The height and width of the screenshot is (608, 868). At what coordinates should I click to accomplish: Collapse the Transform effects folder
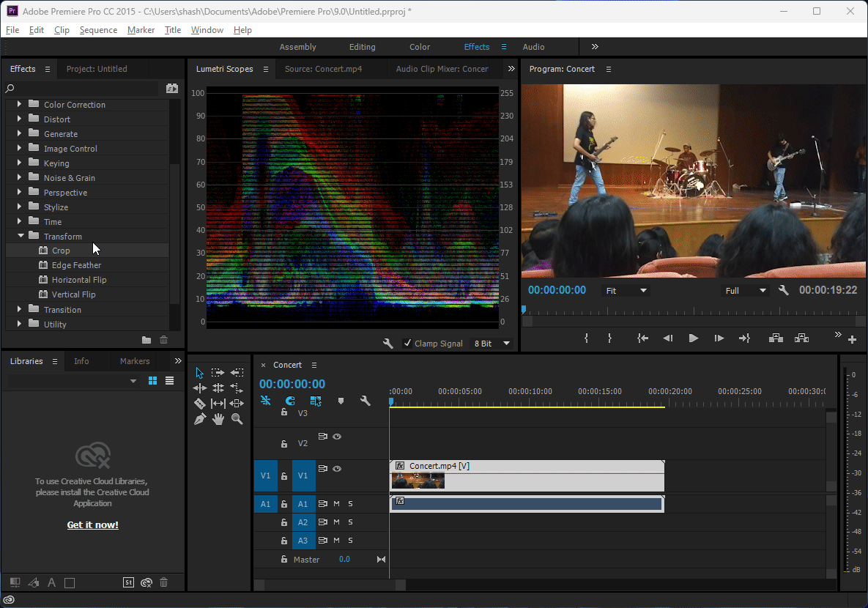(20, 236)
